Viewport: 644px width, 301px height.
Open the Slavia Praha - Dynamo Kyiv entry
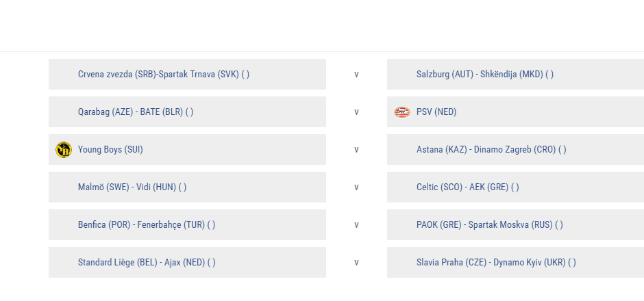496,263
